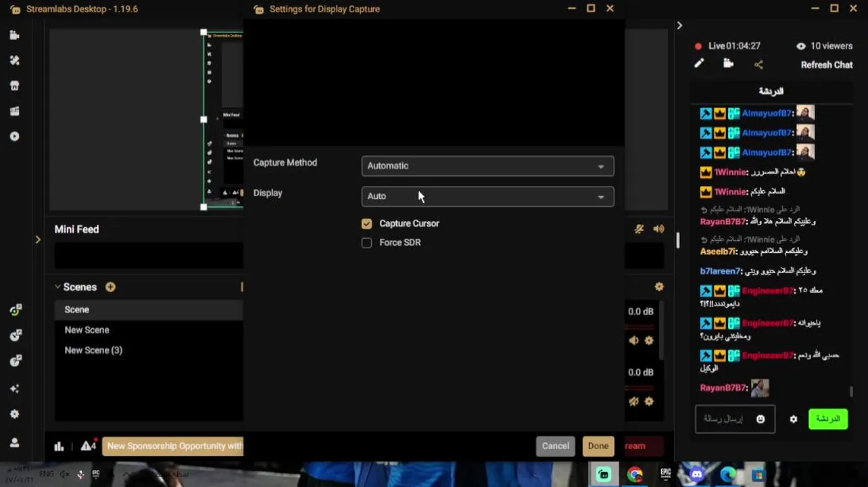The width and height of the screenshot is (868, 487).
Task: Click the pencil edit stream info icon
Action: coord(699,64)
